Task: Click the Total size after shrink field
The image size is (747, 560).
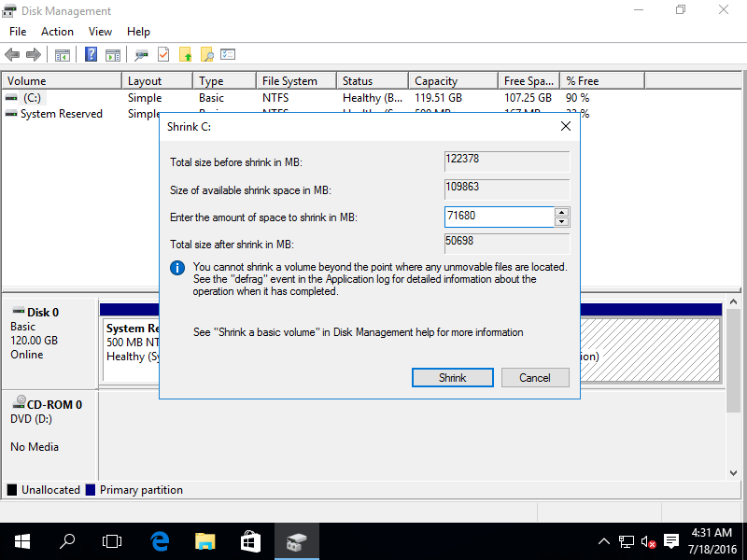Action: (507, 244)
